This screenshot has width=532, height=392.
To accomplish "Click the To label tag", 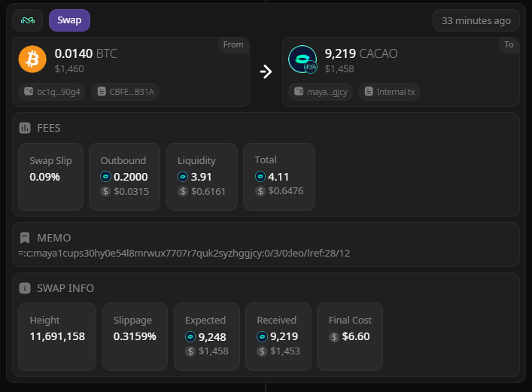I will (509, 44).
